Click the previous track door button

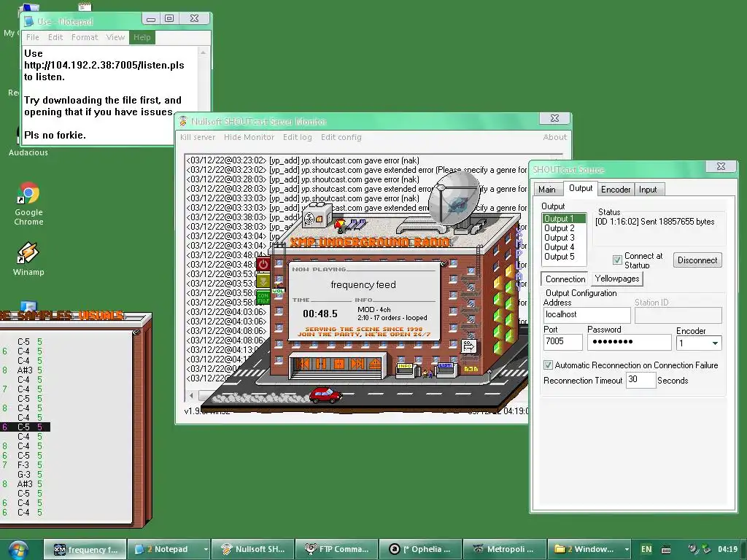[303, 365]
